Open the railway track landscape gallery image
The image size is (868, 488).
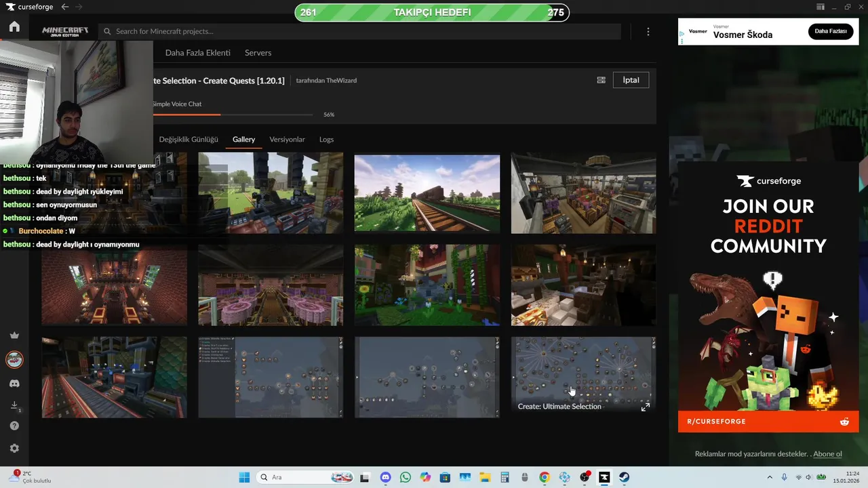(427, 194)
